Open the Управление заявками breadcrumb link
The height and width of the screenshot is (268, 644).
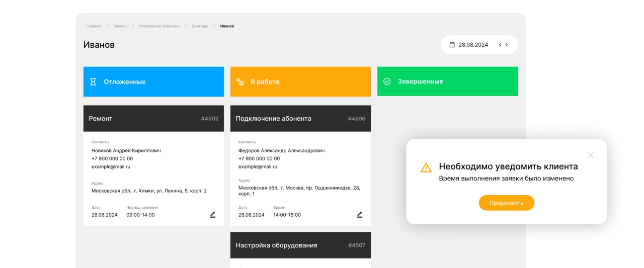(159, 26)
